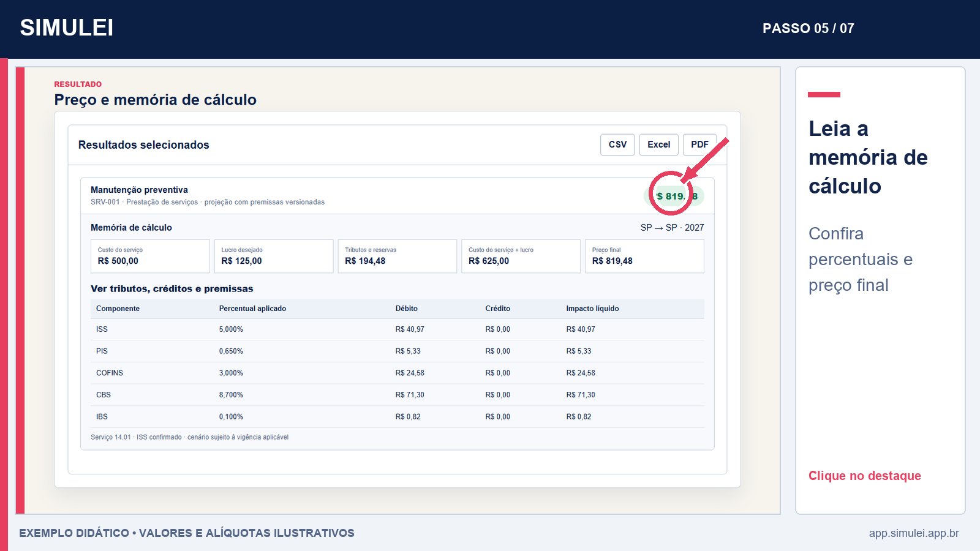Click the 'Custo do serviço + lucro' card
Viewport: 980px width, 551px height.
point(521,256)
